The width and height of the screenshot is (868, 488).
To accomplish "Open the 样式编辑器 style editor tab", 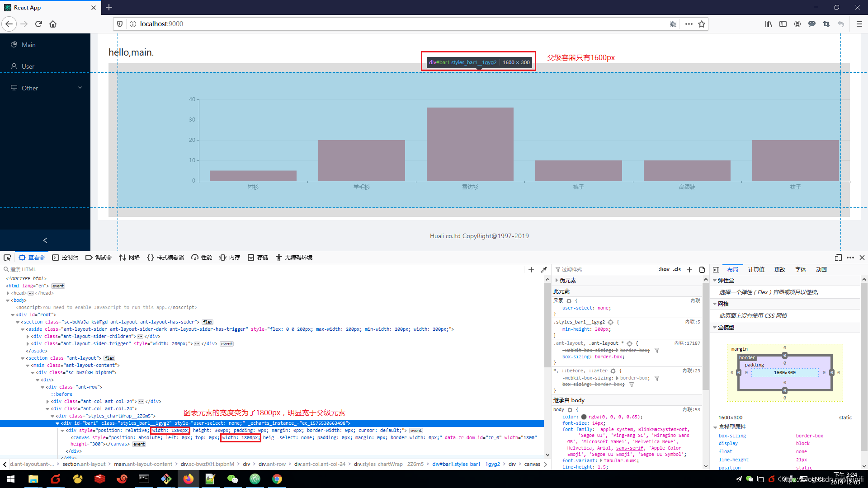I will (165, 258).
